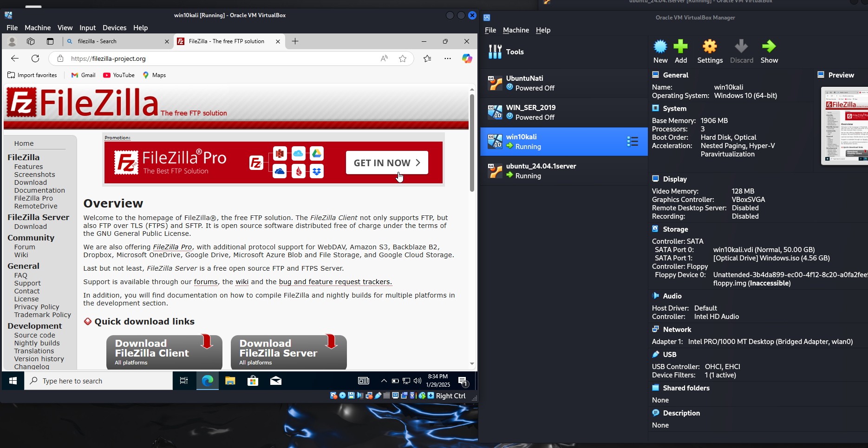Open Nightly builds sidebar link

37,343
